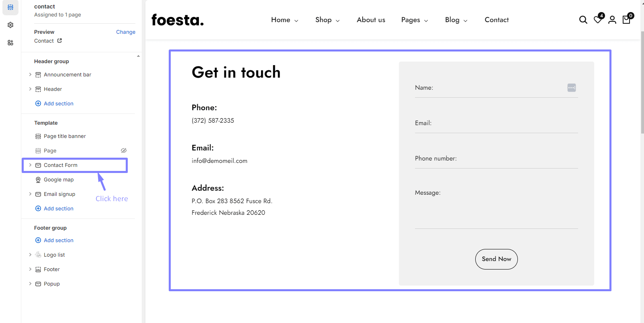Image resolution: width=644 pixels, height=323 pixels.
Task: Click the Change preview link
Action: [125, 32]
